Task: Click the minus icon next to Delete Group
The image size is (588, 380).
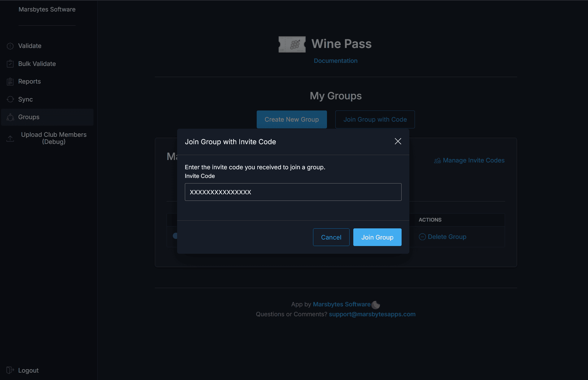Action: pyautogui.click(x=422, y=237)
